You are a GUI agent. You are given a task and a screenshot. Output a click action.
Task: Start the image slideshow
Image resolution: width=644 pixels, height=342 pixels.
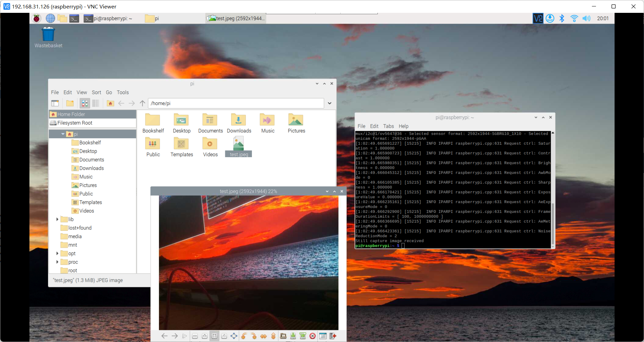coord(184,336)
